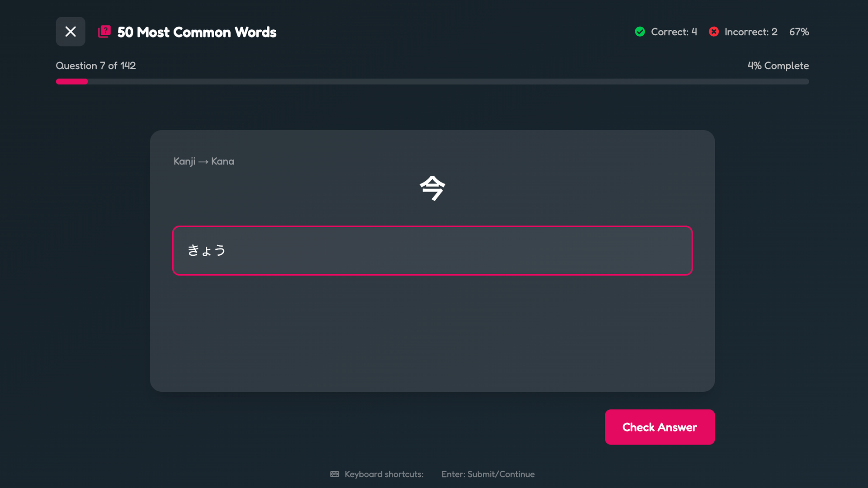This screenshot has height=488, width=868.
Task: Click the 4% Complete label
Action: (778, 66)
